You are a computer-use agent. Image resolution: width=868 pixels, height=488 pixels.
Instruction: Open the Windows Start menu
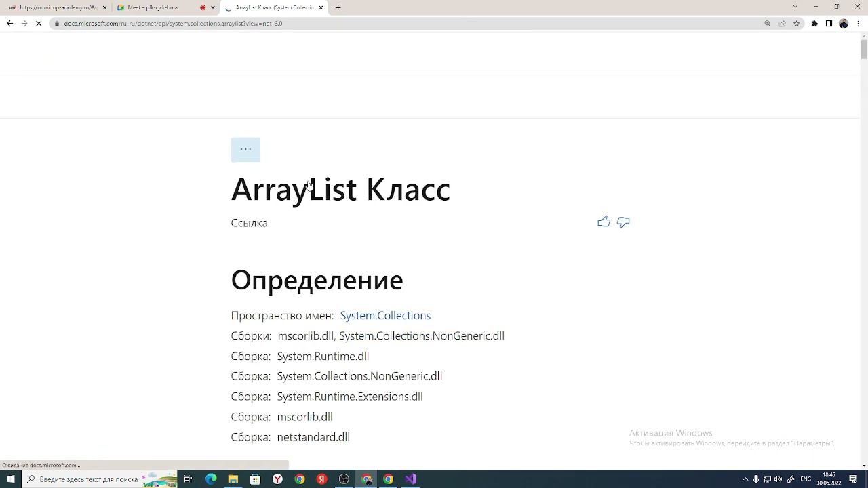click(11, 479)
